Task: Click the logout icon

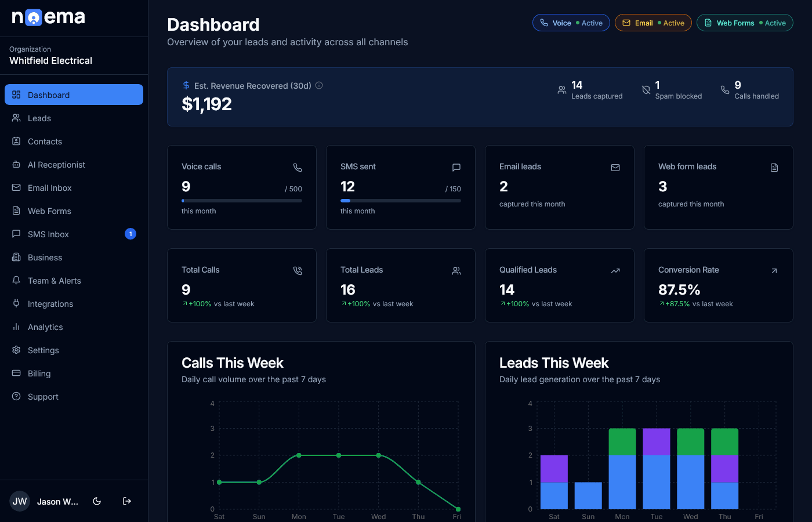Action: pyautogui.click(x=127, y=501)
